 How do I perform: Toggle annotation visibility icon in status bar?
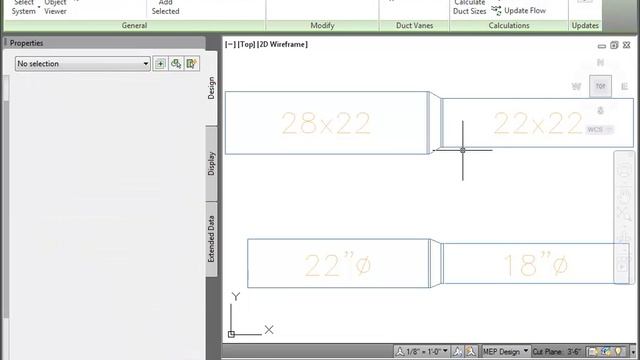pos(458,351)
